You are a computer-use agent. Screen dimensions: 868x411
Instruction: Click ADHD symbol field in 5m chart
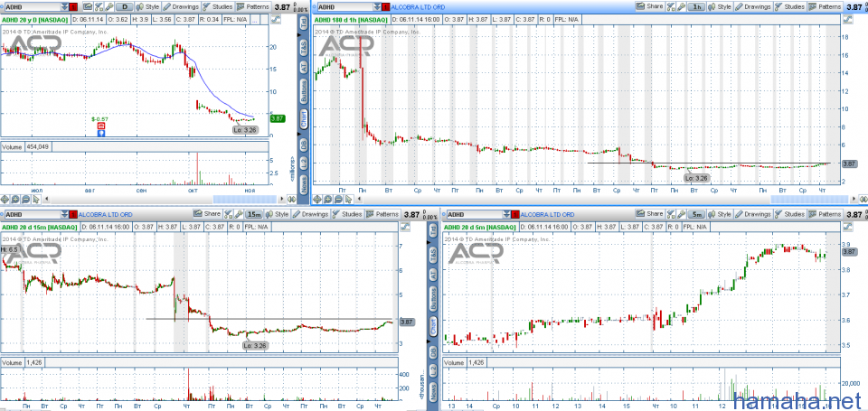tap(475, 214)
